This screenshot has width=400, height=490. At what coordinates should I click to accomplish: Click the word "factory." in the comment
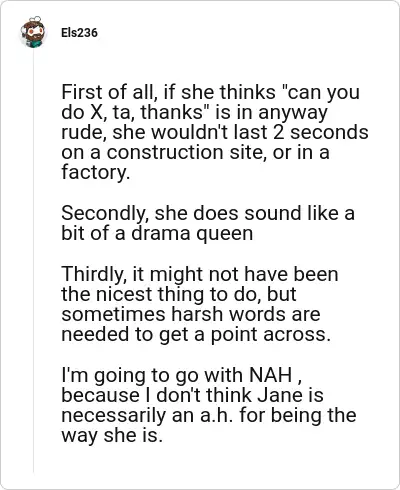pyautogui.click(x=95, y=173)
